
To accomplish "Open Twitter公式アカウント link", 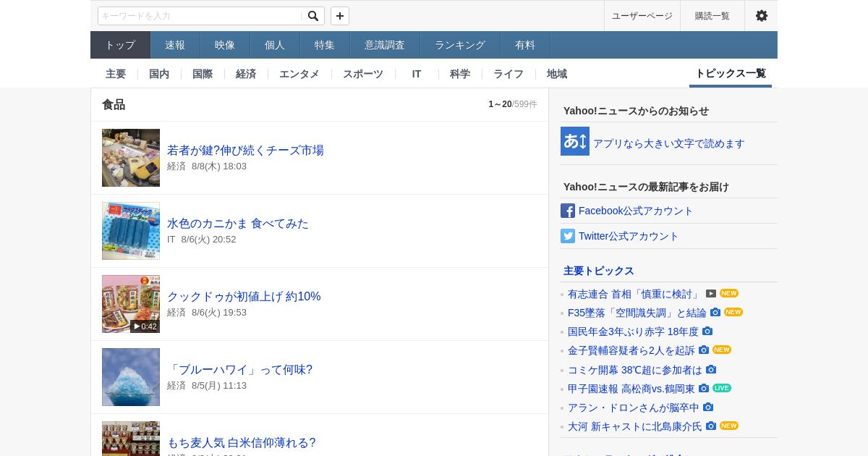I will [629, 236].
